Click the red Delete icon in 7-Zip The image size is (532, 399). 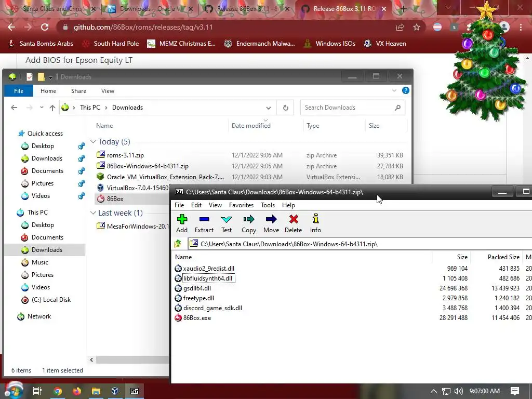(x=293, y=223)
